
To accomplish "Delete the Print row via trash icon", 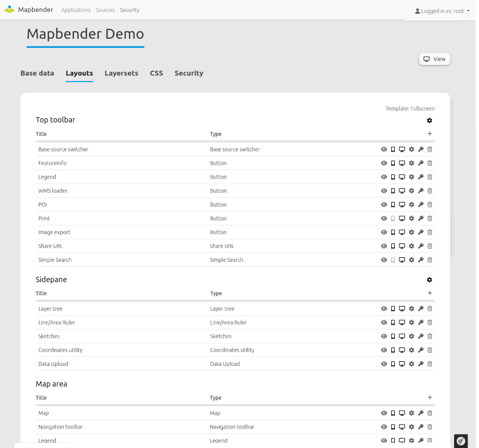I will pos(430,219).
